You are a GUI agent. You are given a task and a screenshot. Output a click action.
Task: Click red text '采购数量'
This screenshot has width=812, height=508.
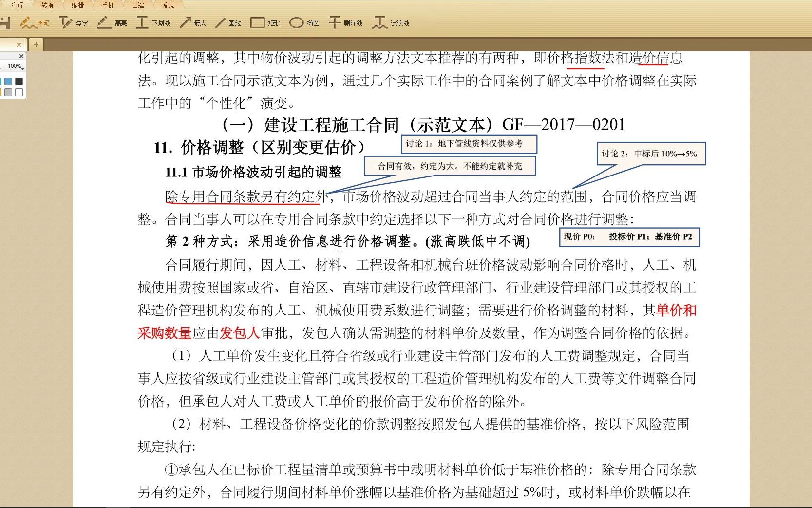(165, 333)
